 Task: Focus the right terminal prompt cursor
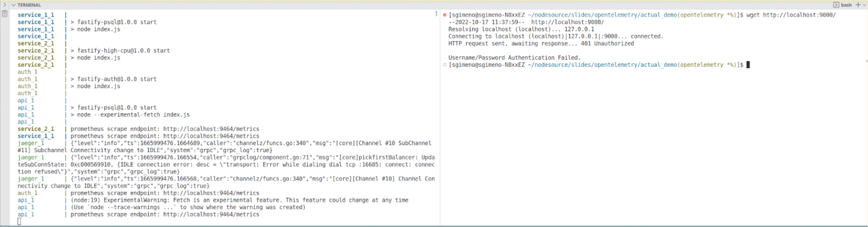[748, 65]
